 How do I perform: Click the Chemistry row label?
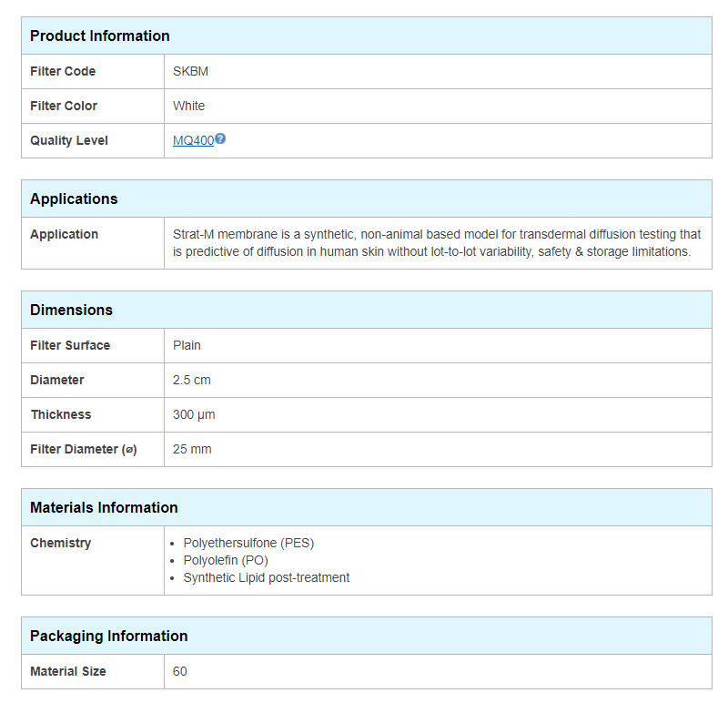click(61, 544)
